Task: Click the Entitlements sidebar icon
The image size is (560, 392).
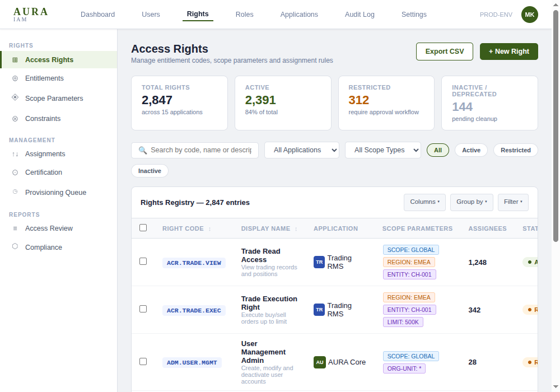Action: point(15,78)
